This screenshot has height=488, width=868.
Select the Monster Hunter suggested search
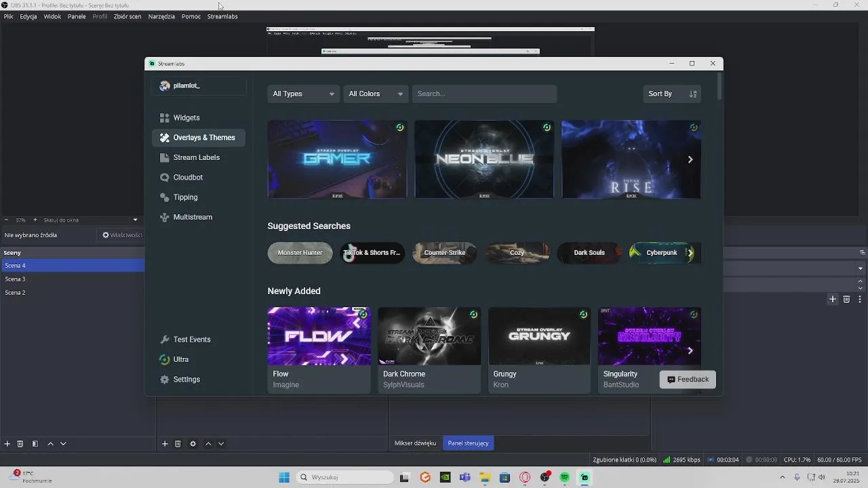click(x=300, y=253)
